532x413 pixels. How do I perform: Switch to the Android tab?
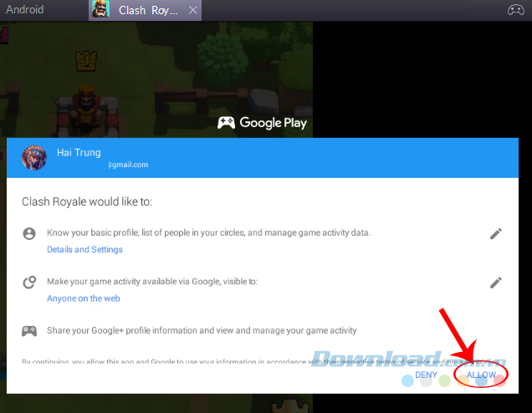(x=25, y=9)
